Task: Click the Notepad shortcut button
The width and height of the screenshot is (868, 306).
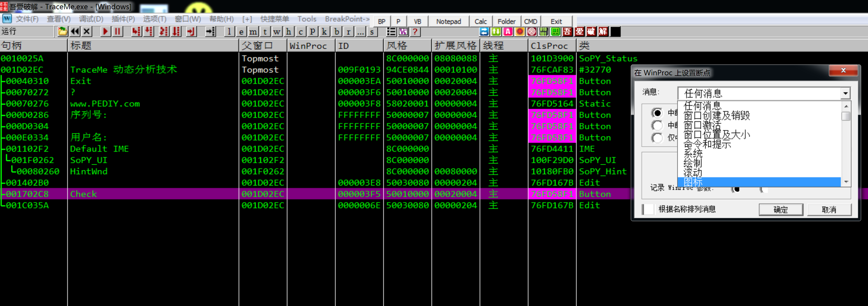Action: pyautogui.click(x=448, y=22)
